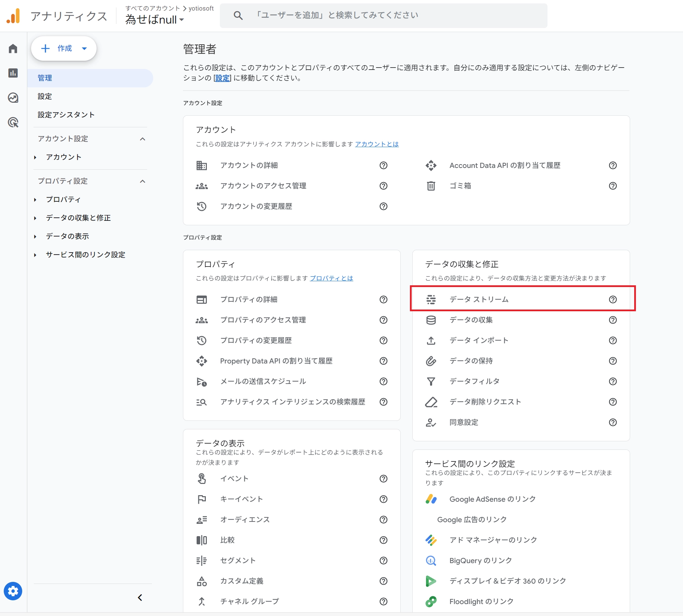Open the Advertising cursor icon in left rail
The image size is (683, 616).
click(13, 122)
